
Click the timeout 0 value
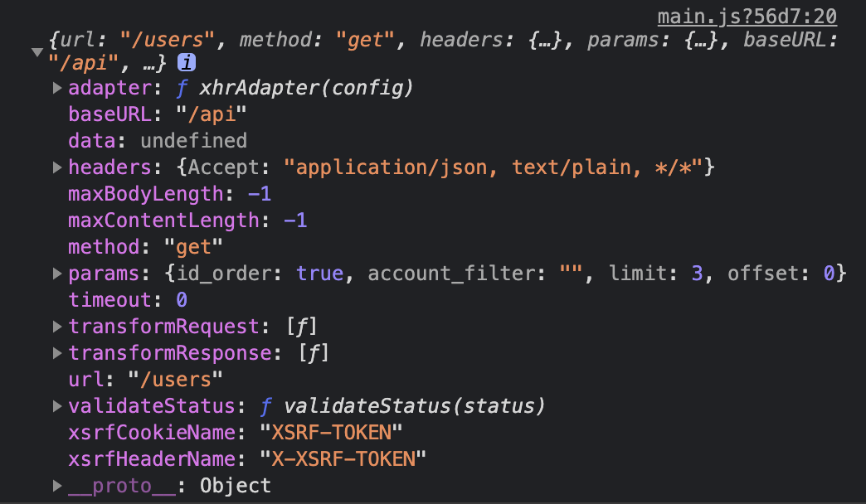click(182, 300)
